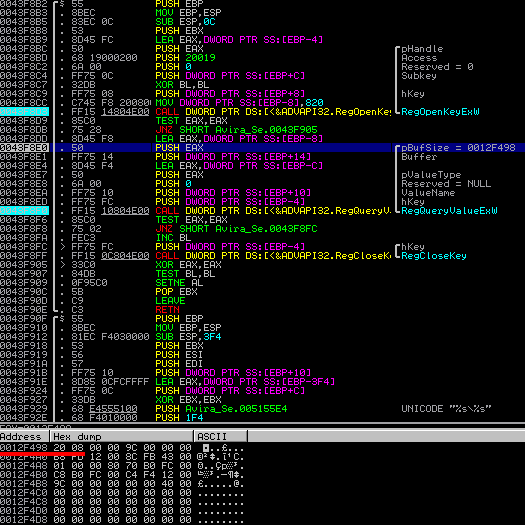Click the RegQueryValueExW comment

pyautogui.click(x=449, y=211)
